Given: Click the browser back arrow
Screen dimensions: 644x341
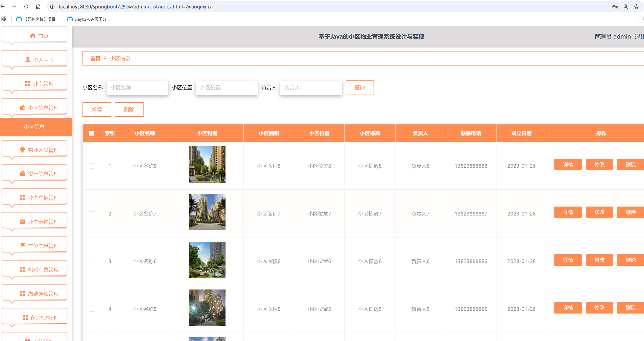Looking at the screenshot, I should [x=3, y=7].
